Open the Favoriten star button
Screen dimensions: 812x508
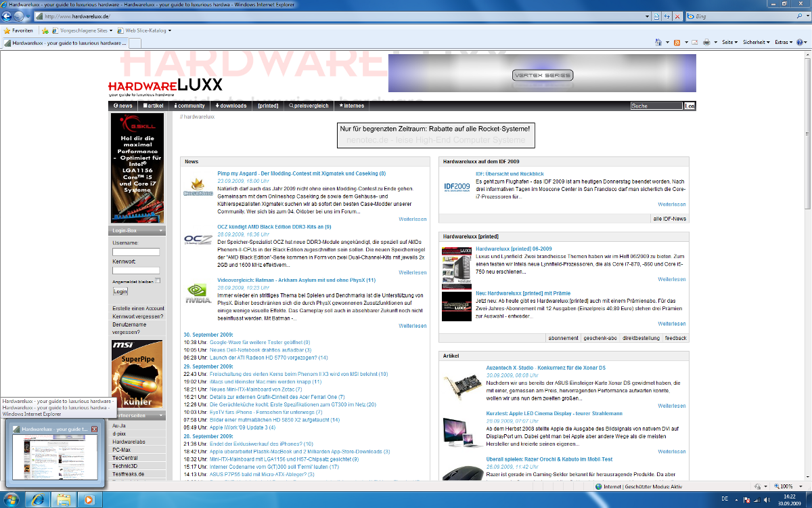click(18, 30)
